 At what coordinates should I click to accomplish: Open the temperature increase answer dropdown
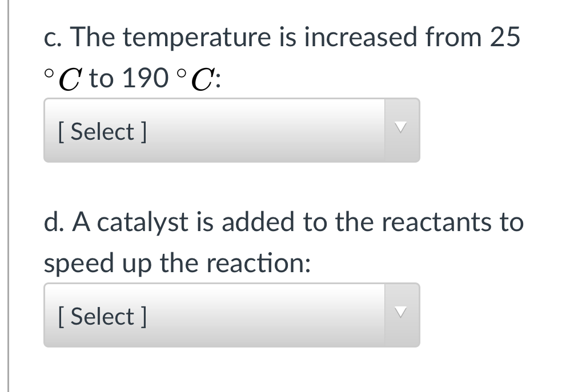pyautogui.click(x=231, y=131)
